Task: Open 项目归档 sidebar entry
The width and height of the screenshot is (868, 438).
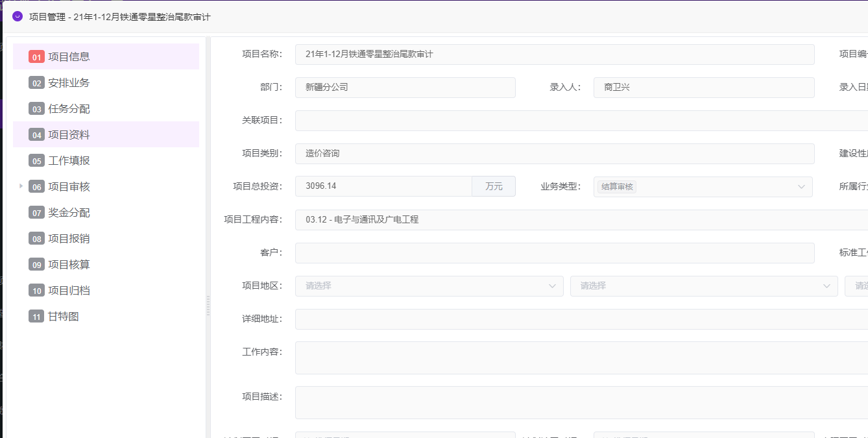Action: 69,291
